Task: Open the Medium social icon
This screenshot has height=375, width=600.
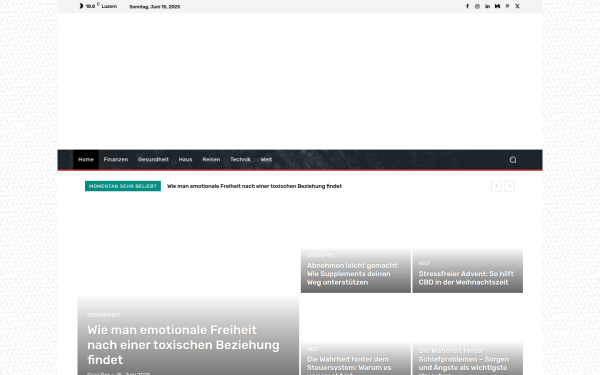Action: coord(497,7)
